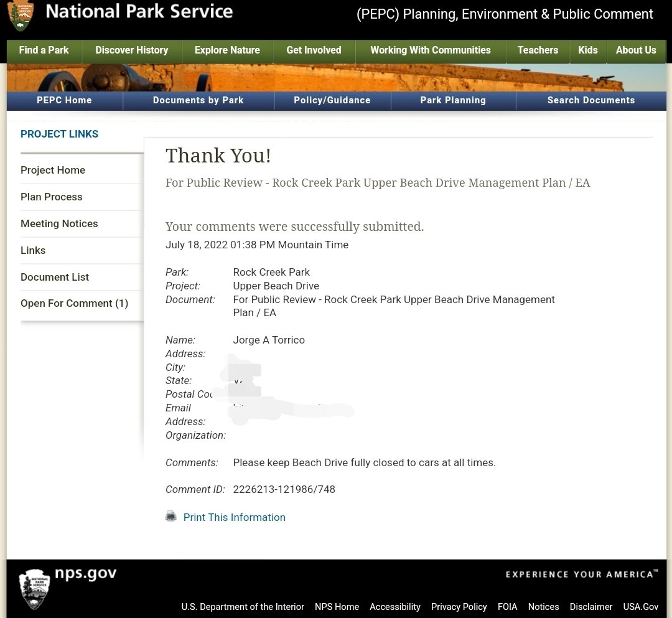Open Park Planning tab

(453, 100)
